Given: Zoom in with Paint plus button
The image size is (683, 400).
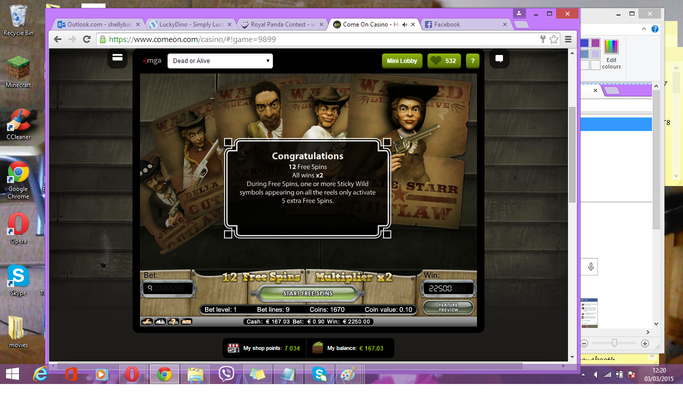Looking at the screenshot, I should (x=645, y=343).
